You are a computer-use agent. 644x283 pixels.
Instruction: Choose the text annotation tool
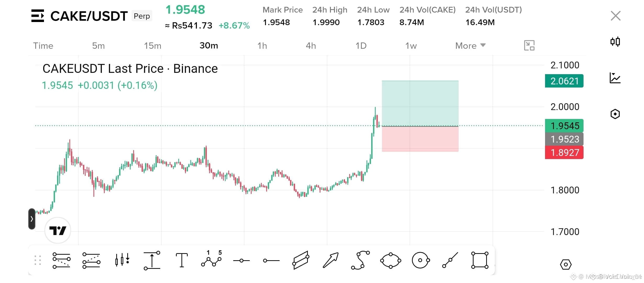click(182, 260)
